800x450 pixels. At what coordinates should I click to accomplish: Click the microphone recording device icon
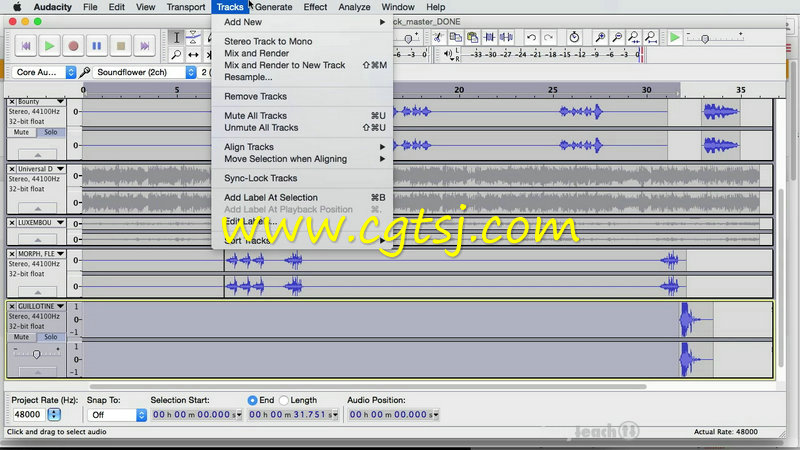[x=85, y=72]
